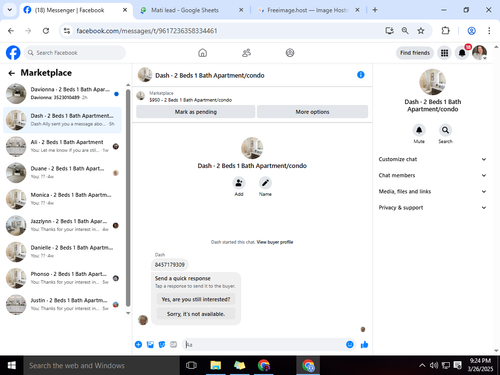The height and width of the screenshot is (375, 500).
Task: Open the emoji picker icon
Action: (350, 344)
